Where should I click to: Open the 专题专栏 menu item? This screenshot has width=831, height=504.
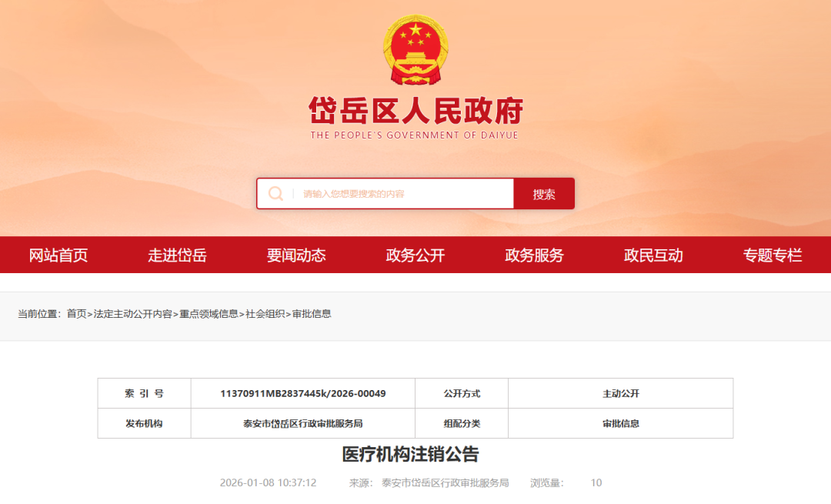(x=772, y=255)
